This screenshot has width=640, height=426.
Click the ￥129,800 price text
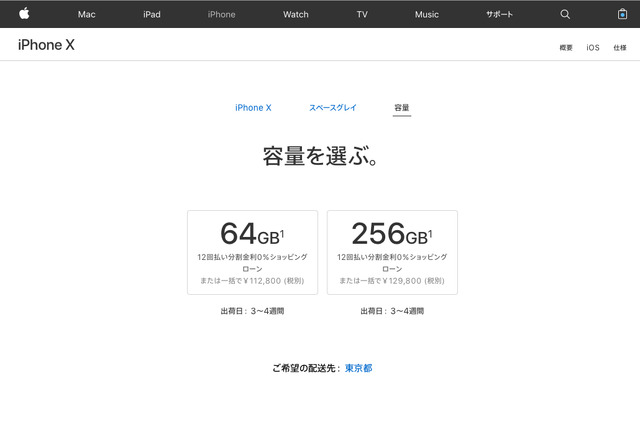pos(402,281)
